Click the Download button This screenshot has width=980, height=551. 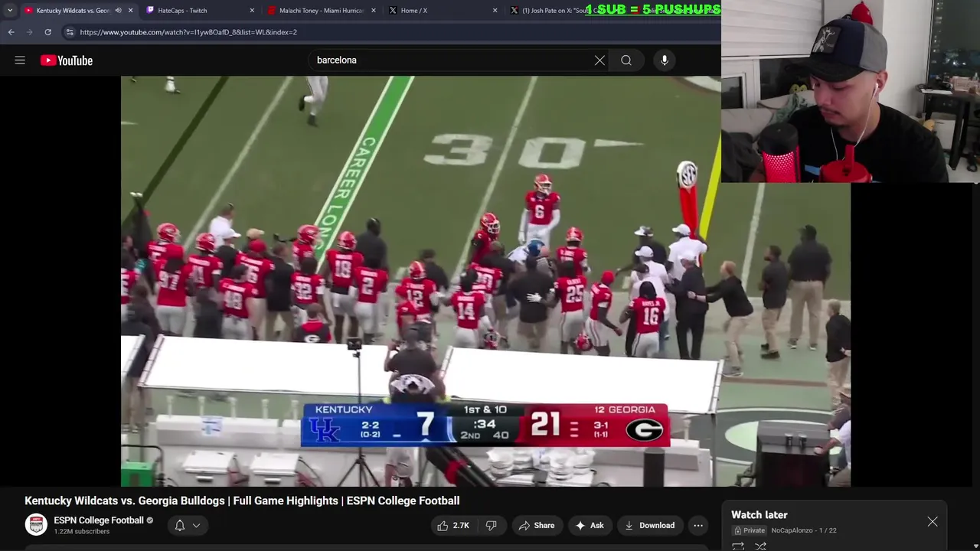tap(649, 525)
